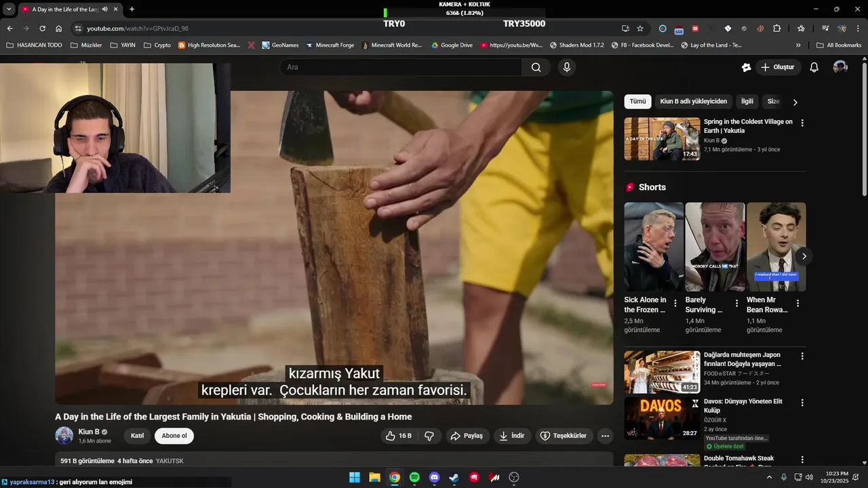The width and height of the screenshot is (868, 488).
Task: Open options for the Davos video
Action: (802, 403)
